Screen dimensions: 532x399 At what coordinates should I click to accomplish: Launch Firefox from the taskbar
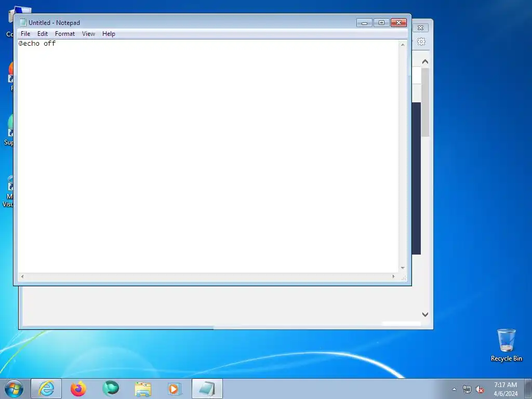[x=78, y=389]
